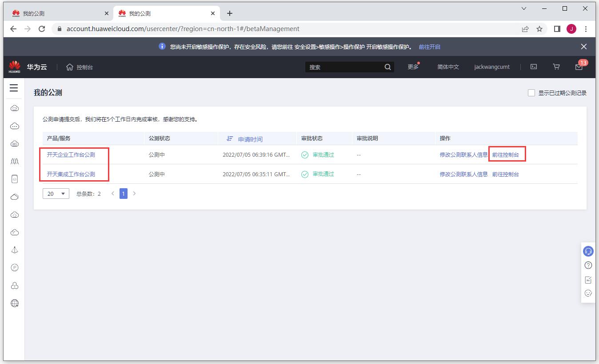Click 修改公测联系人信息 for 开天企业工作台公测
The width and height of the screenshot is (599, 364).
pos(464,155)
